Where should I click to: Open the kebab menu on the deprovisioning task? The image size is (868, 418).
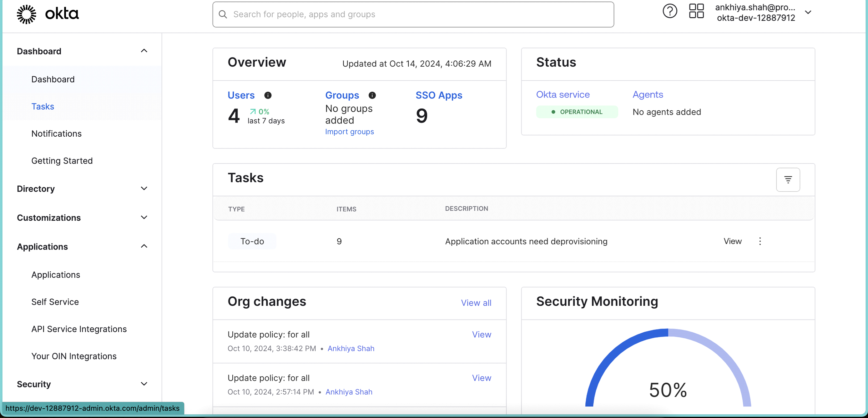tap(760, 241)
